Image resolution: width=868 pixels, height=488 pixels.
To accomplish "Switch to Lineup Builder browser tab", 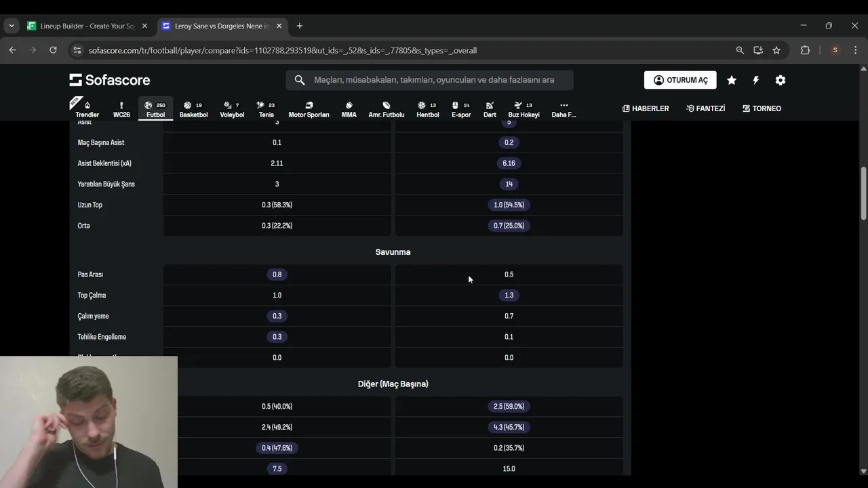I will 87,26.
